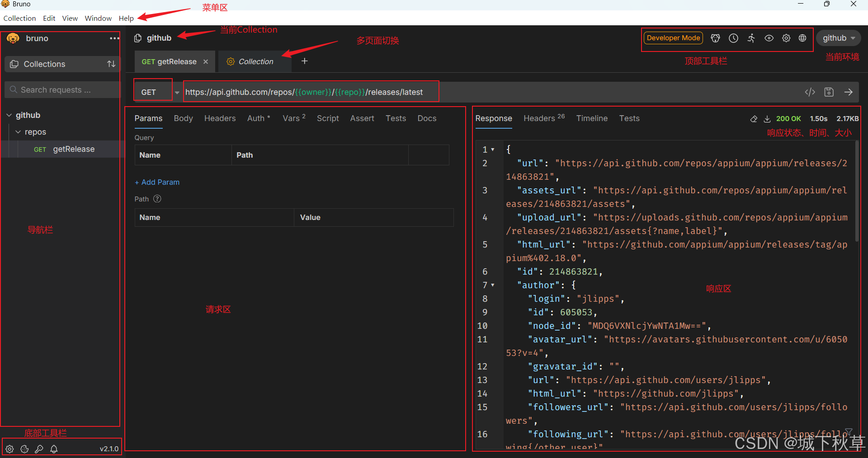The image size is (868, 458).
Task: Open the Vars tab
Action: coord(294,118)
